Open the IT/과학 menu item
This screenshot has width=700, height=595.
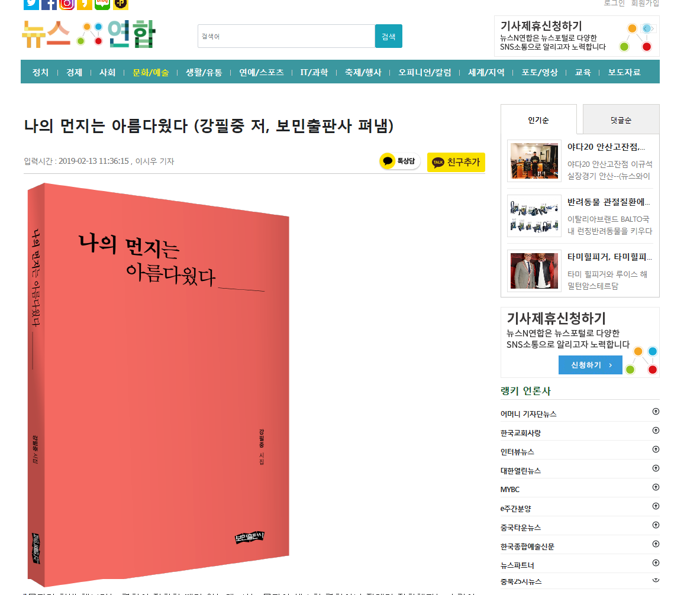pyautogui.click(x=314, y=72)
